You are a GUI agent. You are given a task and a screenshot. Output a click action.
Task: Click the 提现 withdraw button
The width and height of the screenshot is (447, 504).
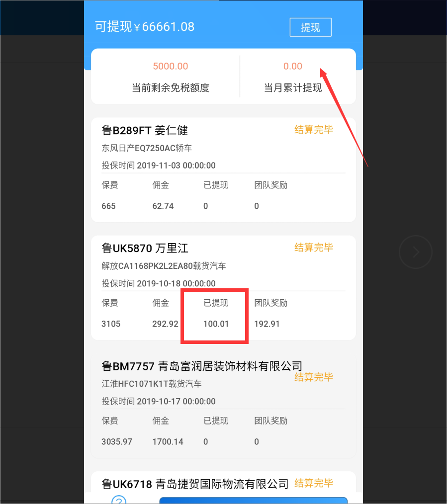(x=310, y=27)
